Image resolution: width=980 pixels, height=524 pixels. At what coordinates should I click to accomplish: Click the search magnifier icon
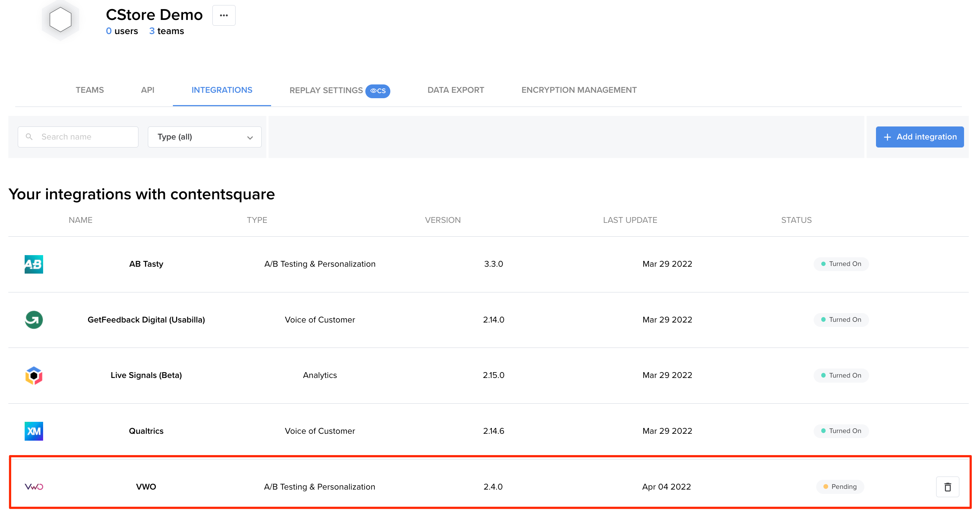(29, 137)
